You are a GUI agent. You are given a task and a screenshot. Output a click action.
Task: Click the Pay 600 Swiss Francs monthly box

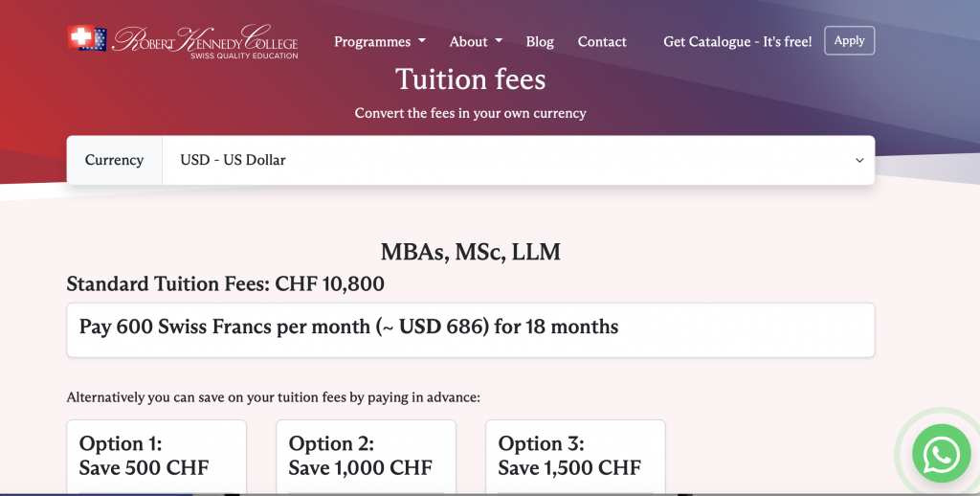pyautogui.click(x=471, y=330)
